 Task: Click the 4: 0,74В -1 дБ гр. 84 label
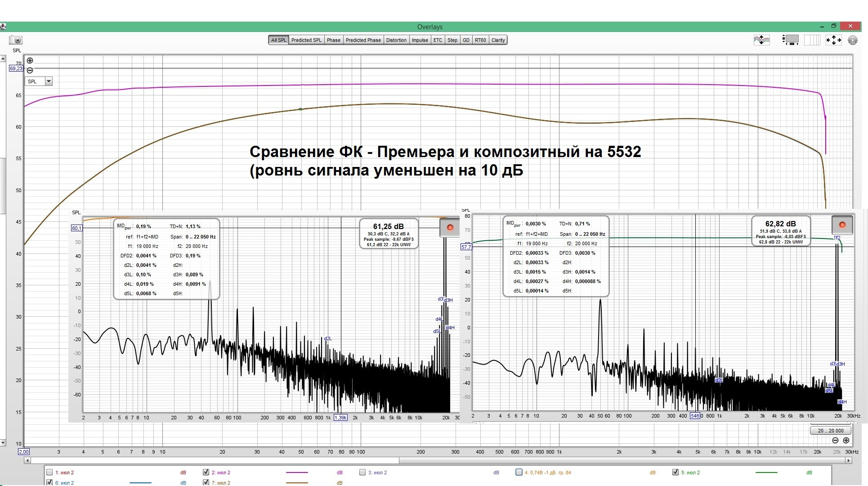coord(548,472)
